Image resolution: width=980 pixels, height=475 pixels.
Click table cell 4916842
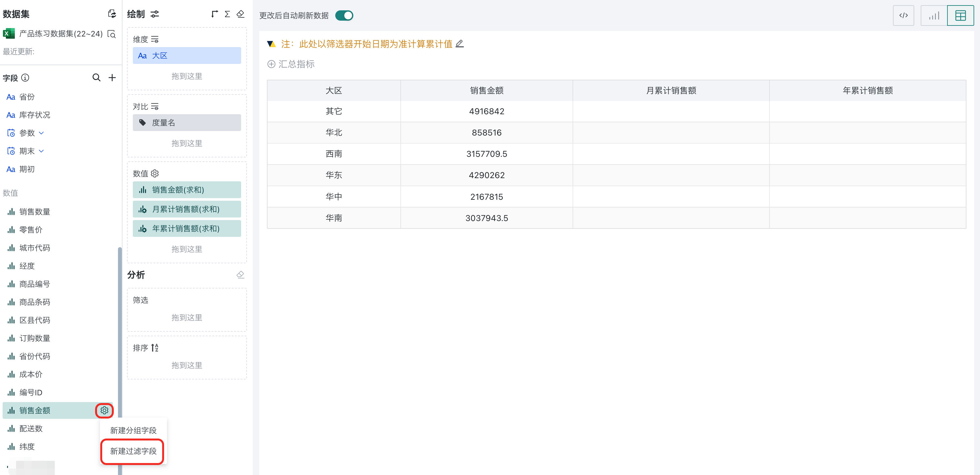486,111
